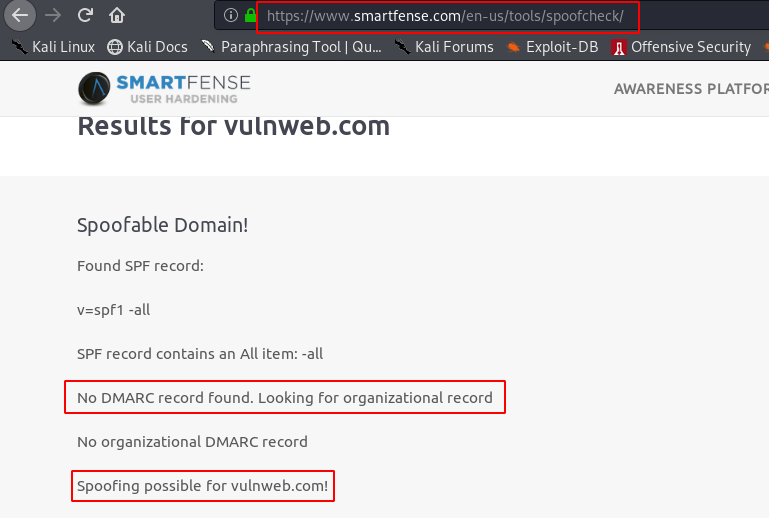769x518 pixels.
Task: Open the Kali Linux bookmark
Action: (53, 47)
